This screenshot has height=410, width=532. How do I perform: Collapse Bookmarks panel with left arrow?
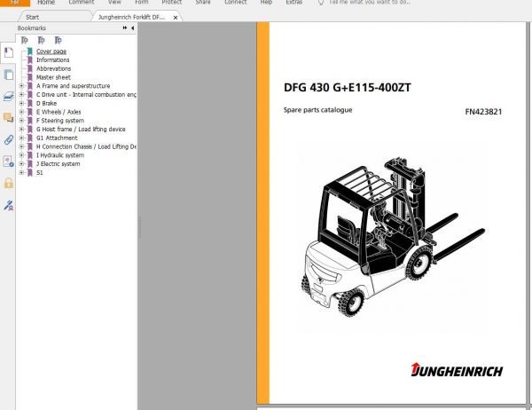point(132,28)
